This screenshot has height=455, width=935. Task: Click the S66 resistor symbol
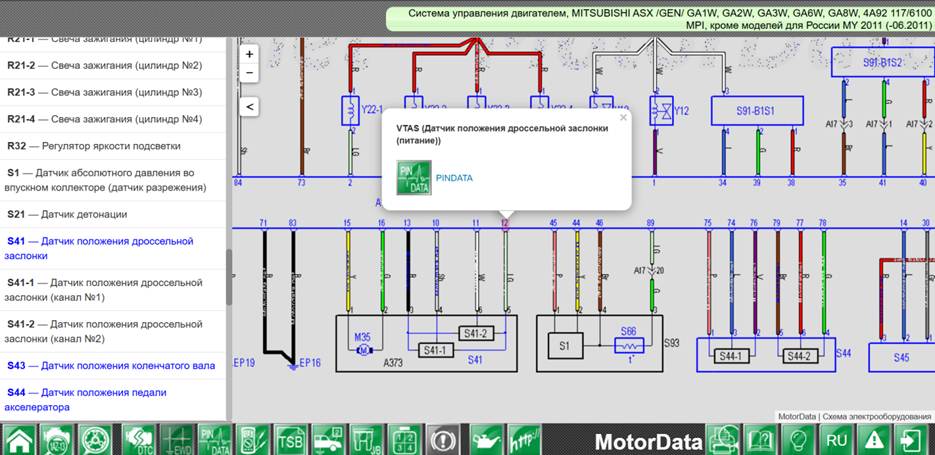pos(630,343)
